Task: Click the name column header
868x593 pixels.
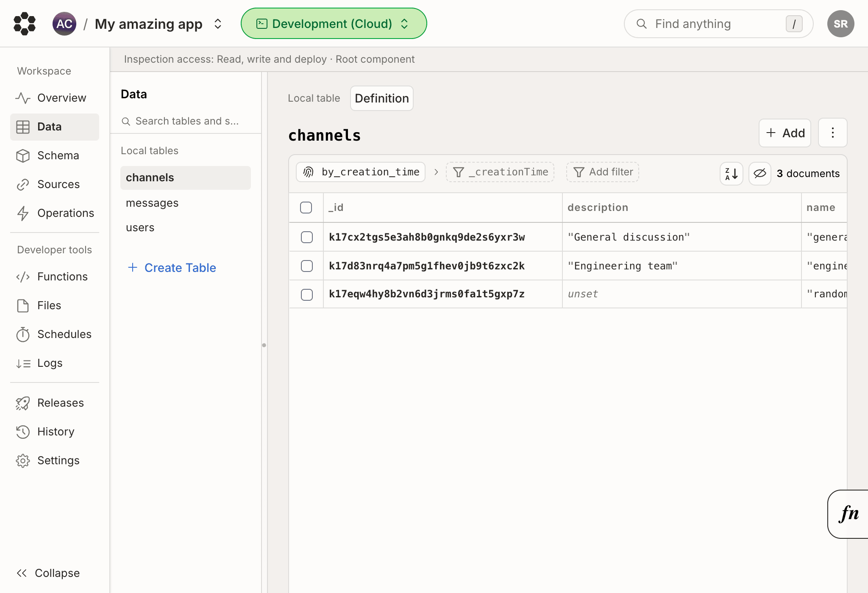Action: 824,208
